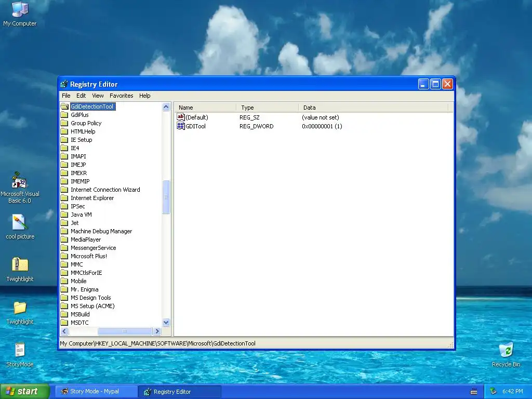Select the MMCtlsForIE key
The image size is (532, 399).
click(x=86, y=273)
